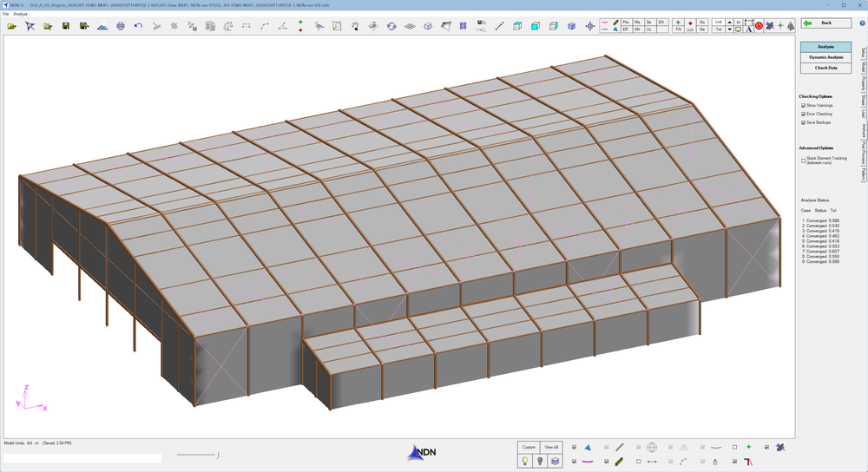Toggle the Error Checking checkbox
The height and width of the screenshot is (472, 868).
(x=803, y=114)
